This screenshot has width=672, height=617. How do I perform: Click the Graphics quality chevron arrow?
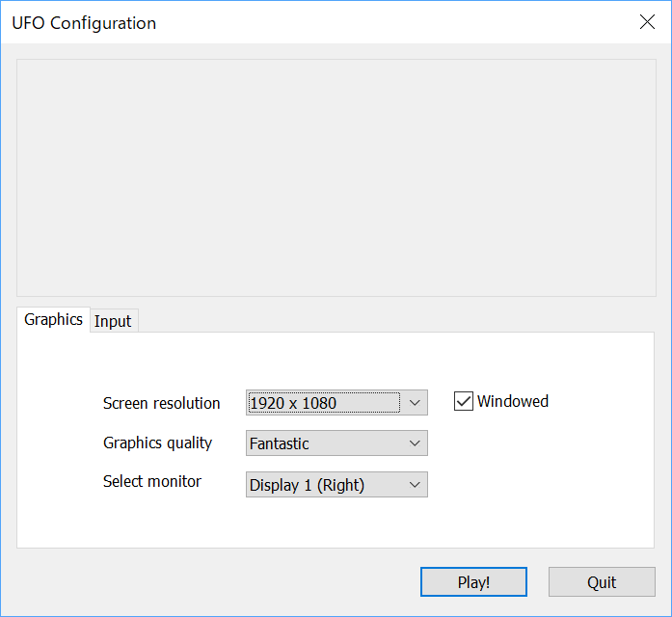(x=415, y=443)
